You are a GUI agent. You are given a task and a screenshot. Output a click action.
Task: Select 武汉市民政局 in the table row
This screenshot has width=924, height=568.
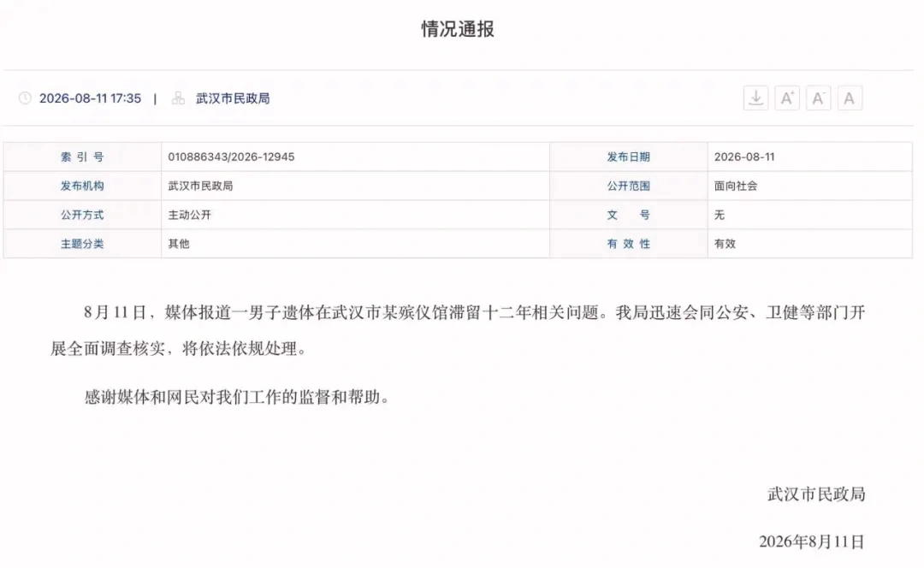(200, 186)
